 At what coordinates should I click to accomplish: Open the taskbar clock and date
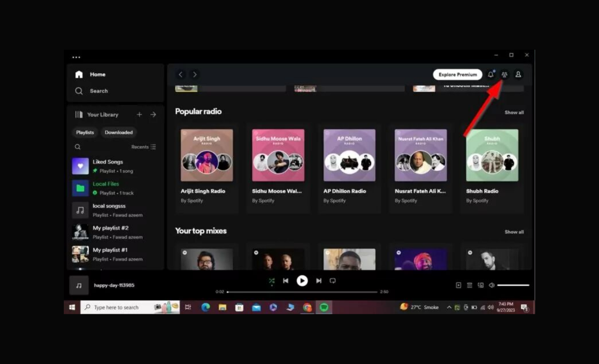(506, 307)
